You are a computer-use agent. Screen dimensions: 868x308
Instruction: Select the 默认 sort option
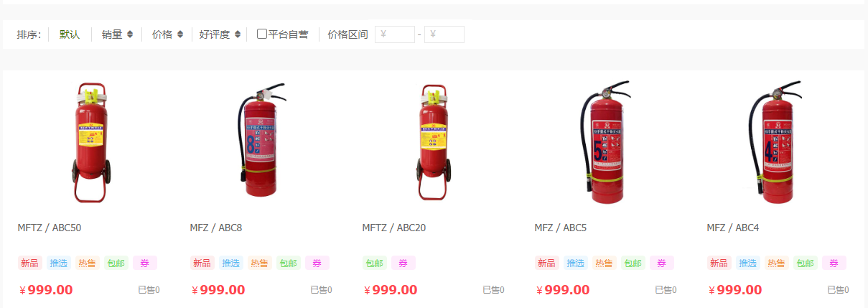[70, 34]
